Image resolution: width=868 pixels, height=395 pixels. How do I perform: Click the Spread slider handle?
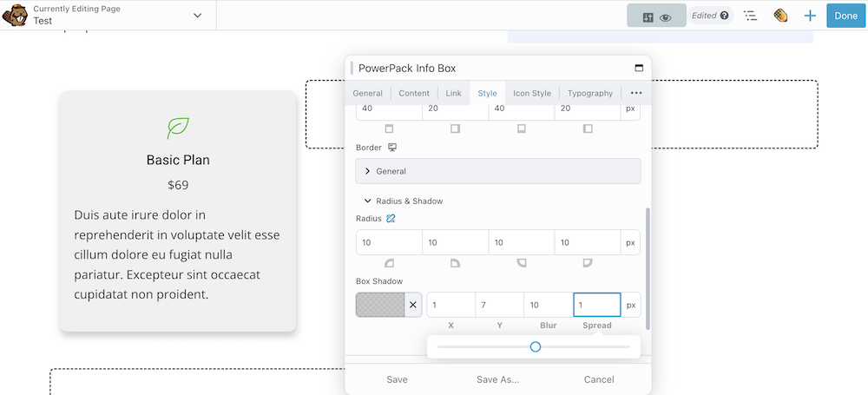tap(535, 346)
